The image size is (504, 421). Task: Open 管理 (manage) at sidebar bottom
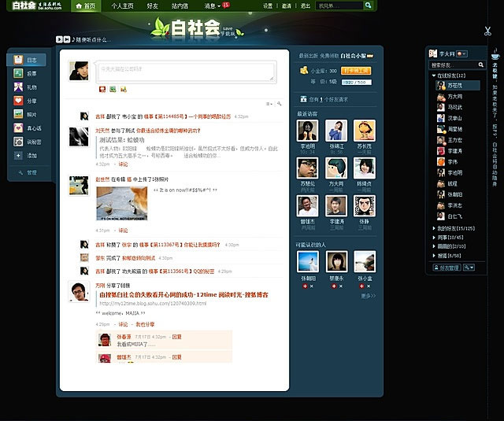[28, 173]
